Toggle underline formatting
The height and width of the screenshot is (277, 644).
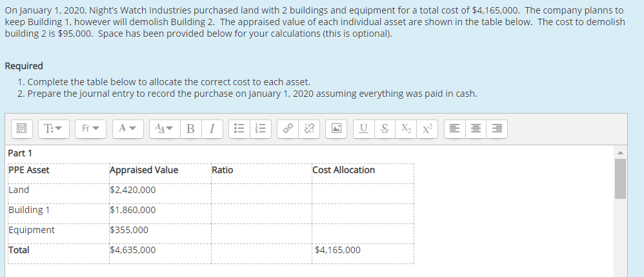click(x=363, y=128)
